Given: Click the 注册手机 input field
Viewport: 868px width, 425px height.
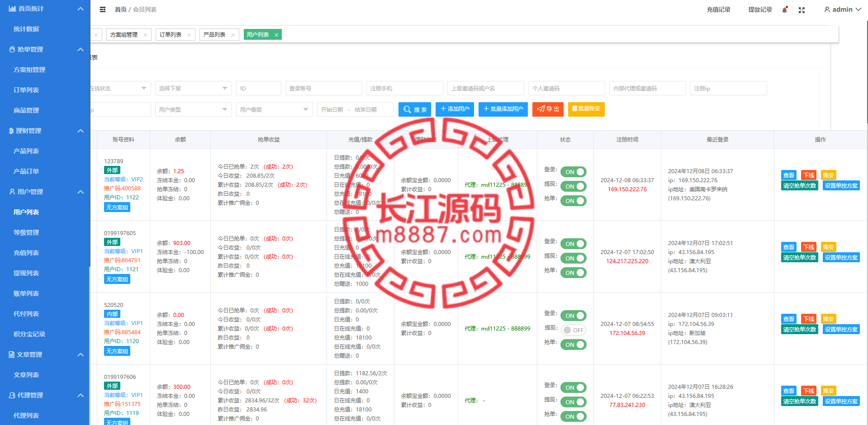Looking at the screenshot, I should [x=405, y=88].
